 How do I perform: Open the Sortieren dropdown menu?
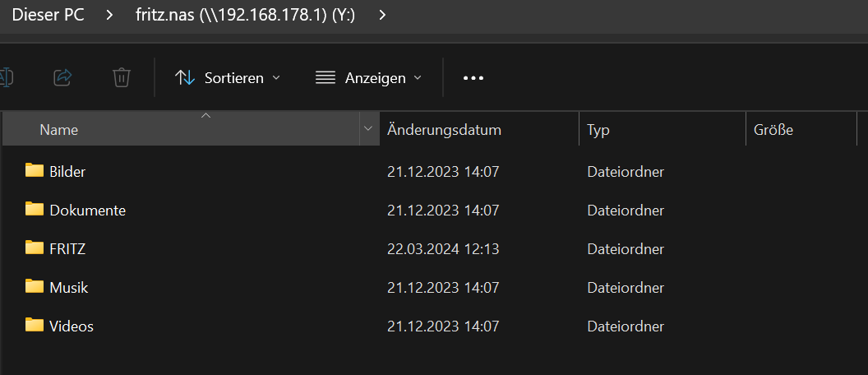click(x=228, y=78)
